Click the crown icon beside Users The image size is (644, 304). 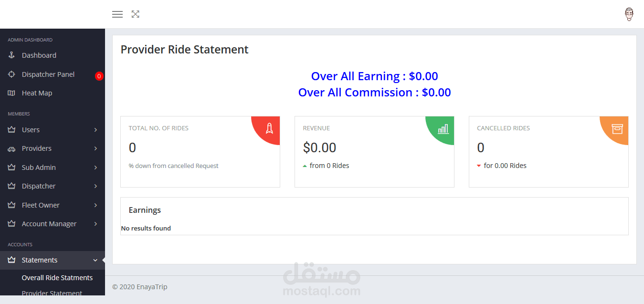12,130
